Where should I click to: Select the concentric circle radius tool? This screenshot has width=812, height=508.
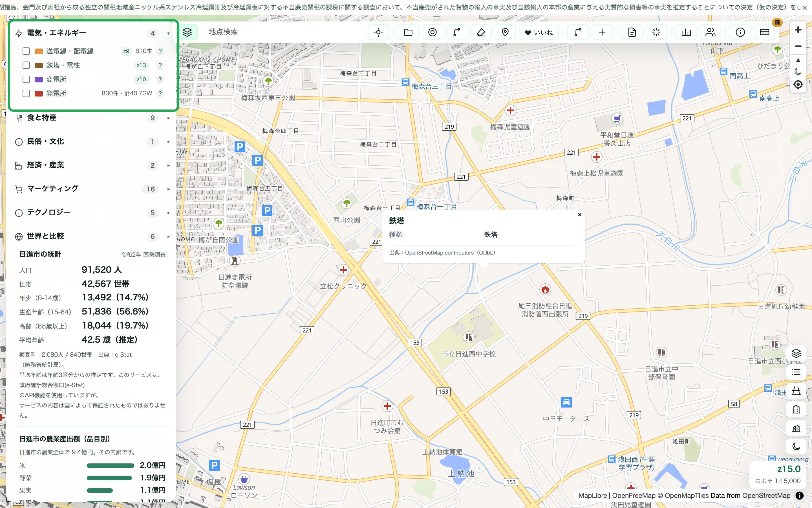433,32
